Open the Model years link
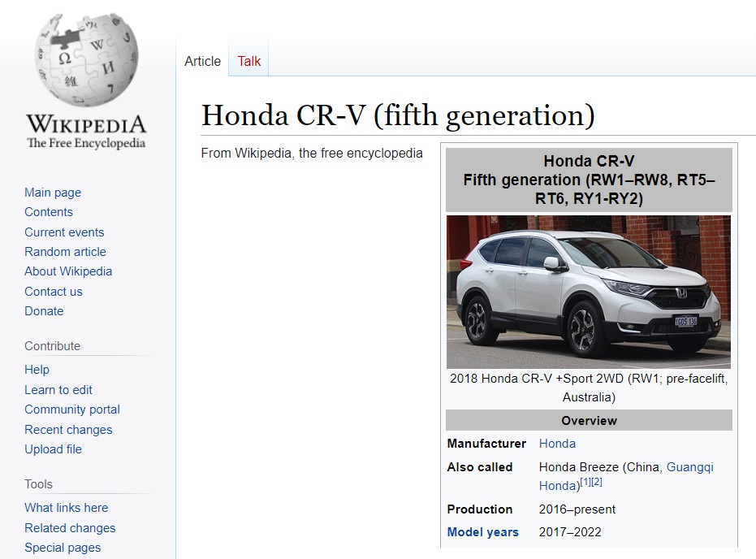The width and height of the screenshot is (756, 559). point(482,532)
